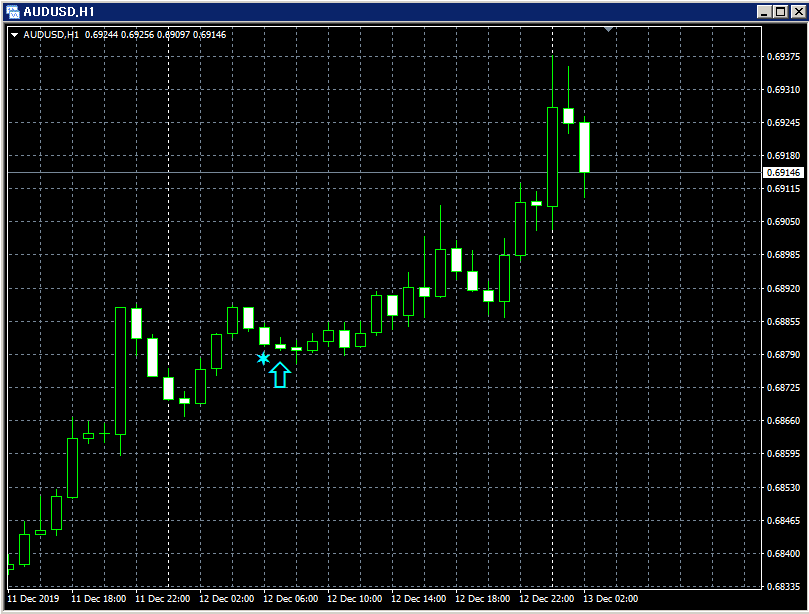This screenshot has height=614, width=809.
Task: Click the horizontal price line on the chart
Action: (x=400, y=173)
